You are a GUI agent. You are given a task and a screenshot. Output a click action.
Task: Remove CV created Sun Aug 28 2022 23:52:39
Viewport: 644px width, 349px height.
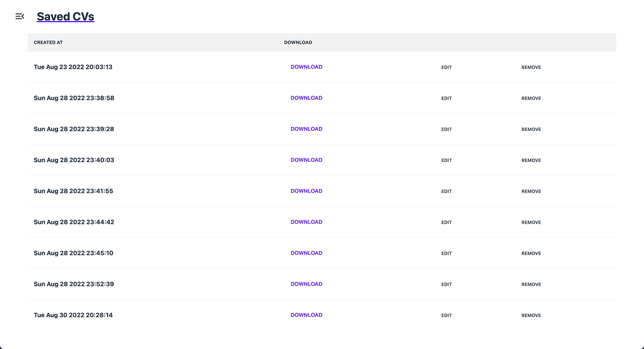[531, 284]
